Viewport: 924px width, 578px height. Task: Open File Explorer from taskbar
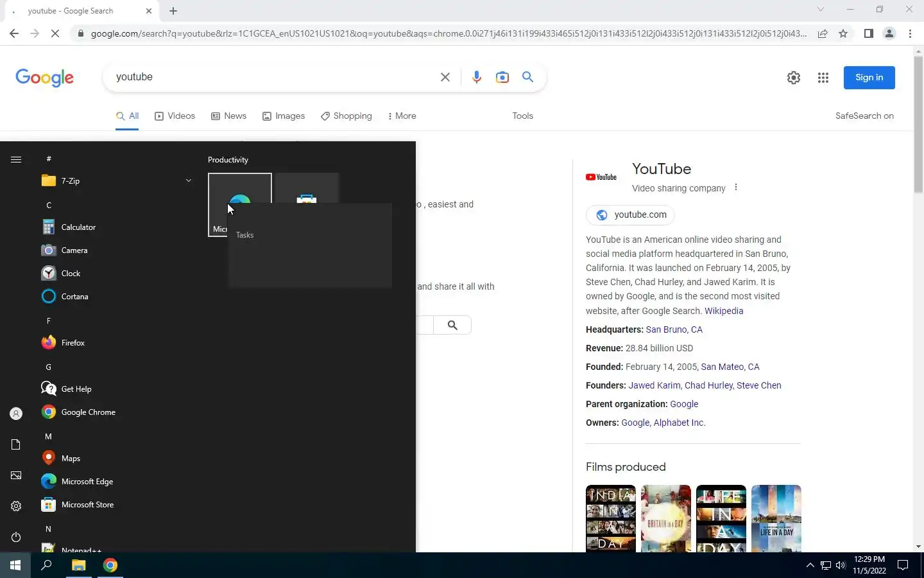click(x=78, y=565)
